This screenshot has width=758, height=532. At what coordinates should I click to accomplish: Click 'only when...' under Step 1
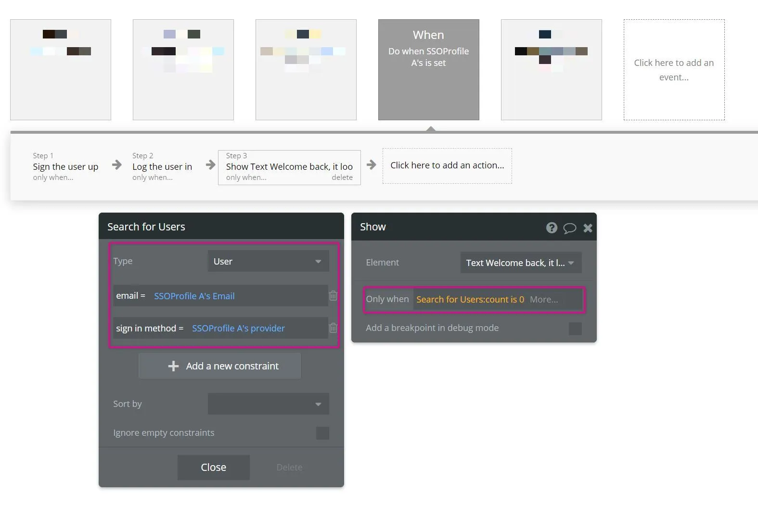(x=53, y=177)
